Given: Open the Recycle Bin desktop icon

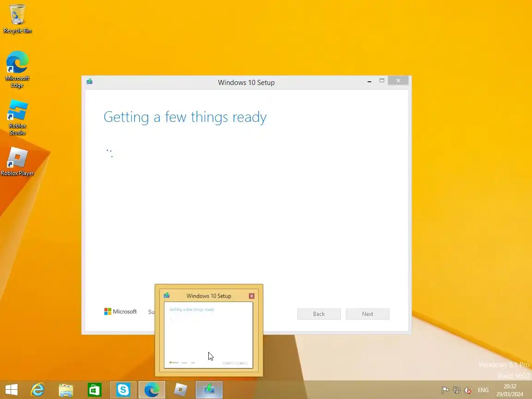Looking at the screenshot, I should click(17, 19).
